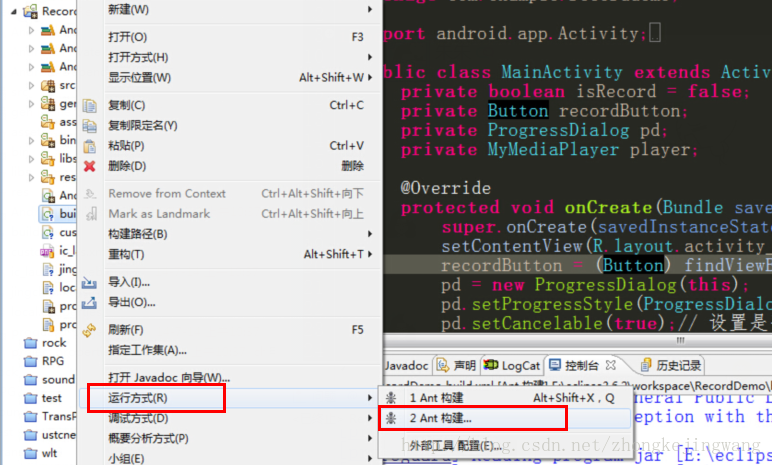The image size is (772, 465).
Task: Expand the libs folder node
Action: [x=32, y=159]
